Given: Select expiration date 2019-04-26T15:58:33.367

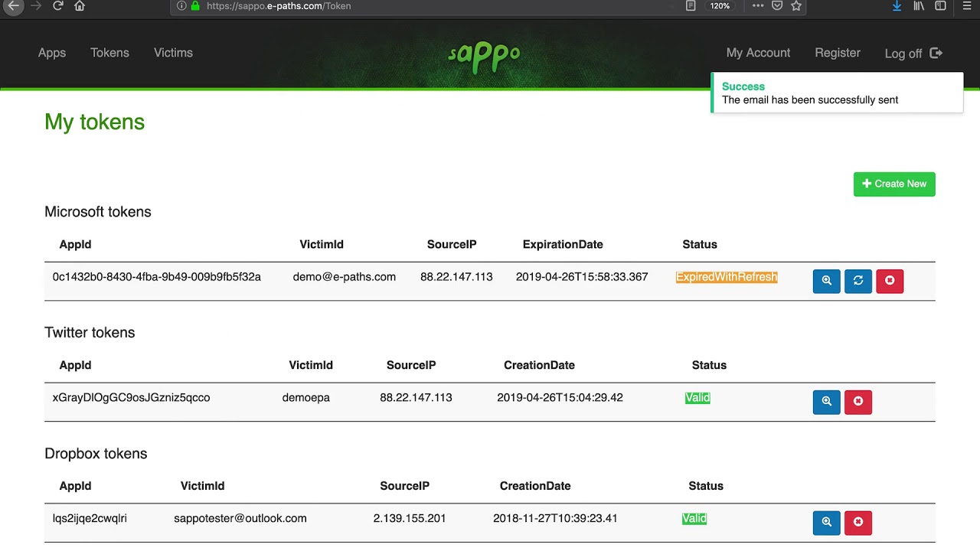Looking at the screenshot, I should 582,277.
